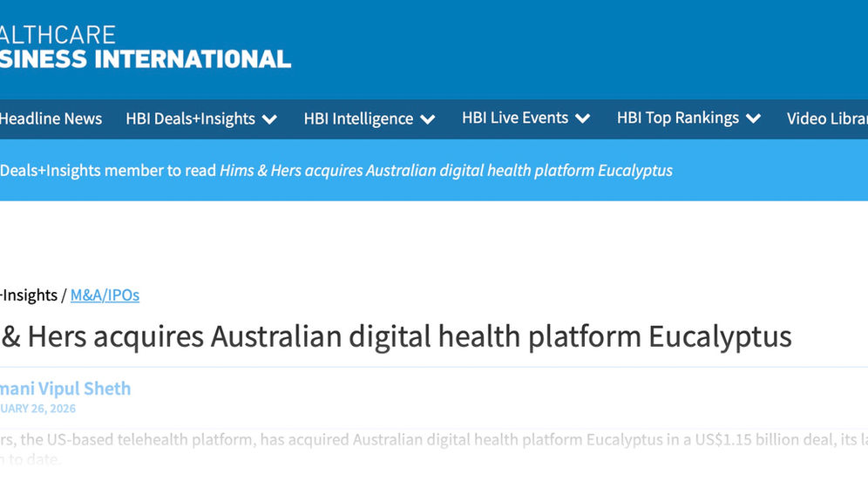Open the Healthcare Business International logo link
Viewport: 868px width, 488px height.
(145, 47)
